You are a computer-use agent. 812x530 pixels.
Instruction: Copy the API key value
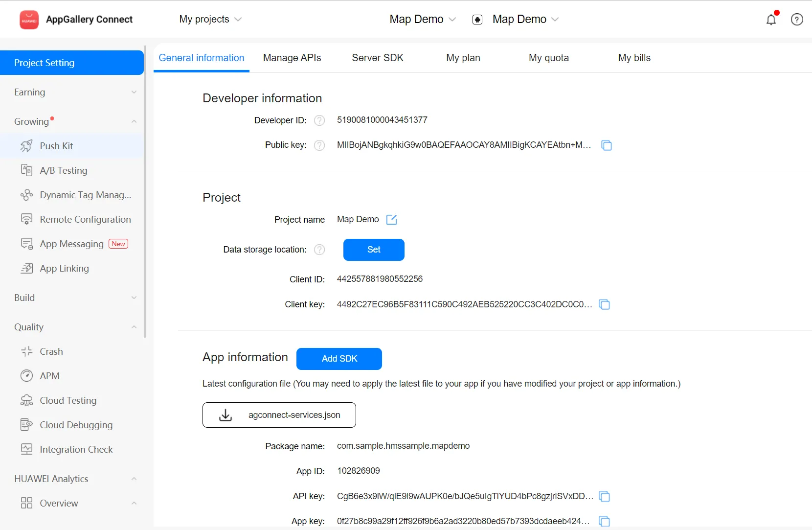[605, 497]
